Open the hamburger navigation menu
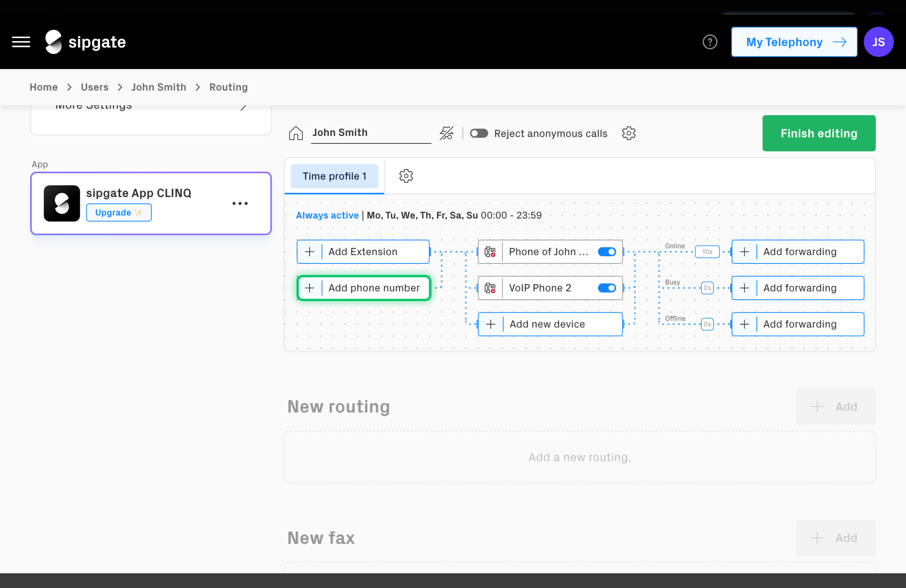The image size is (906, 588). tap(21, 42)
